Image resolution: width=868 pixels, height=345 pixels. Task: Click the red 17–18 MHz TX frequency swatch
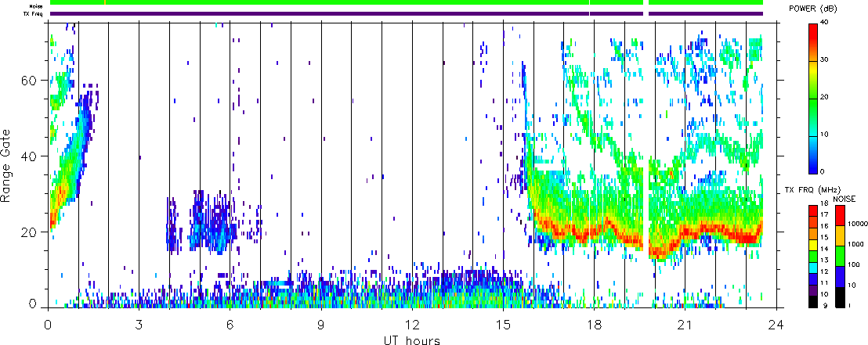813,210
